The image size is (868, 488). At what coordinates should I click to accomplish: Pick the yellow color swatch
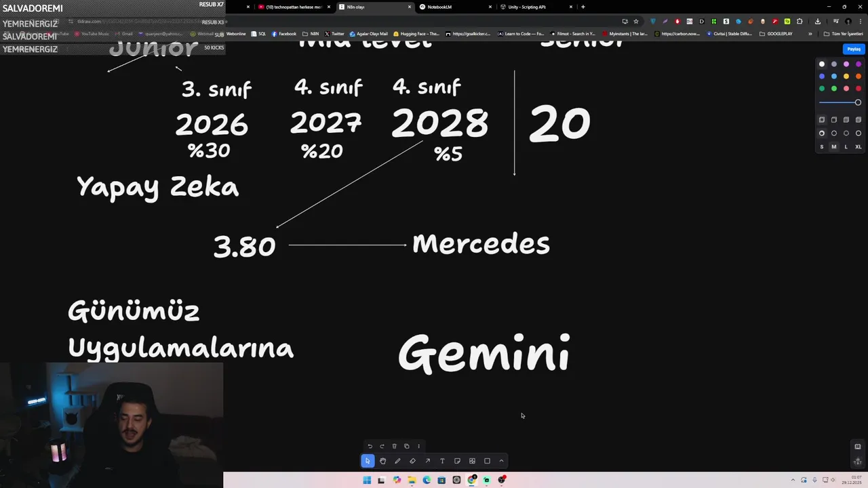coord(846,77)
